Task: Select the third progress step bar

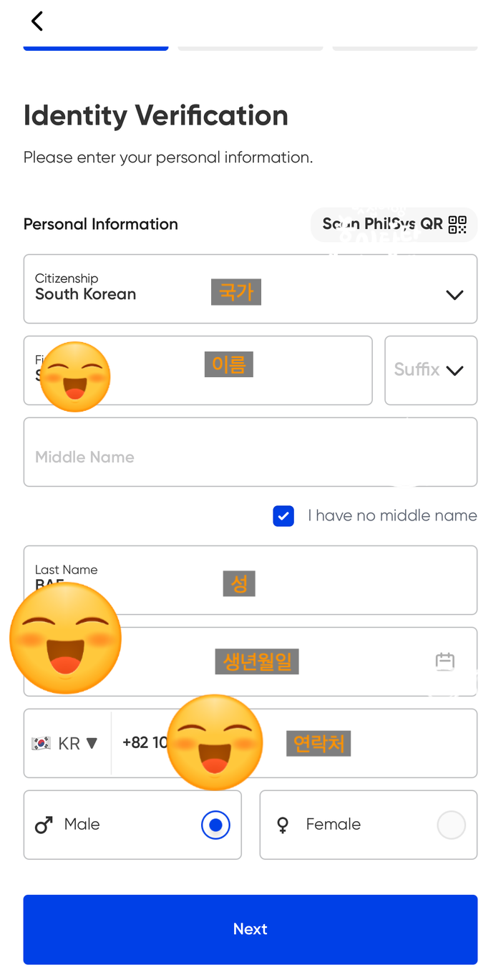Action: (x=405, y=49)
